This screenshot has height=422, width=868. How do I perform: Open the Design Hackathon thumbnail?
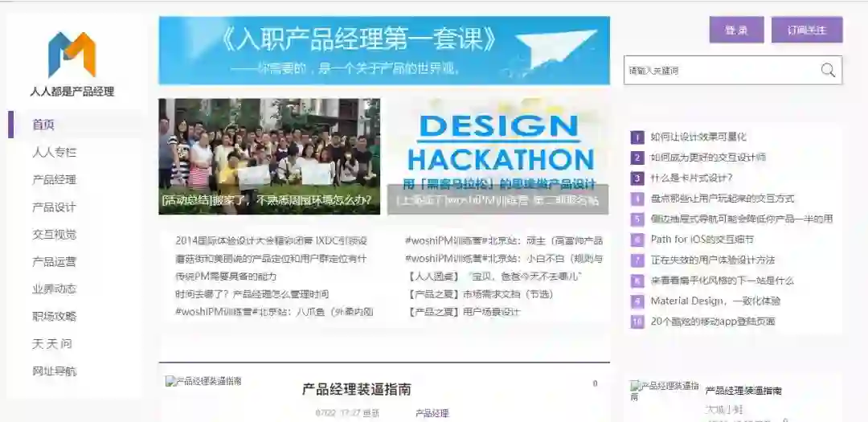coord(498,156)
